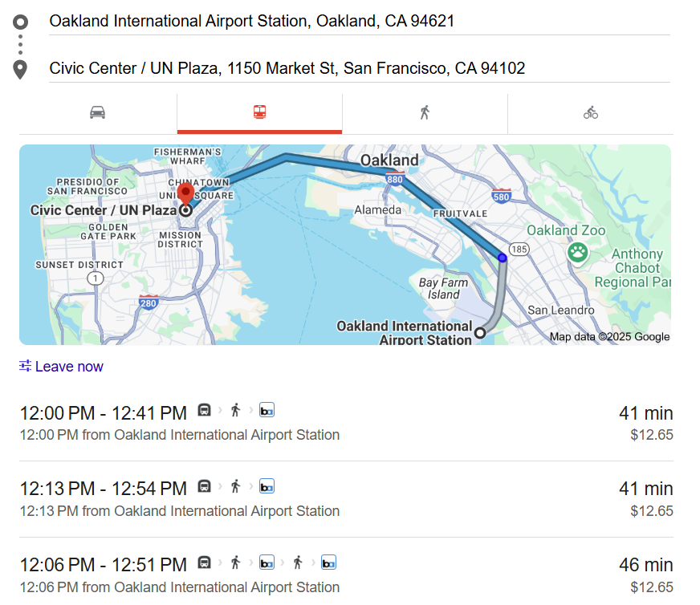Open the Leave now departure time options
Image resolution: width=700 pixels, height=605 pixels.
click(x=69, y=367)
